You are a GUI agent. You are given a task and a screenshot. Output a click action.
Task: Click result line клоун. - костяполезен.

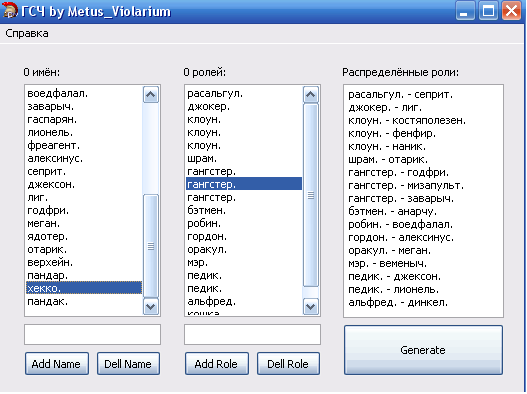(407, 120)
